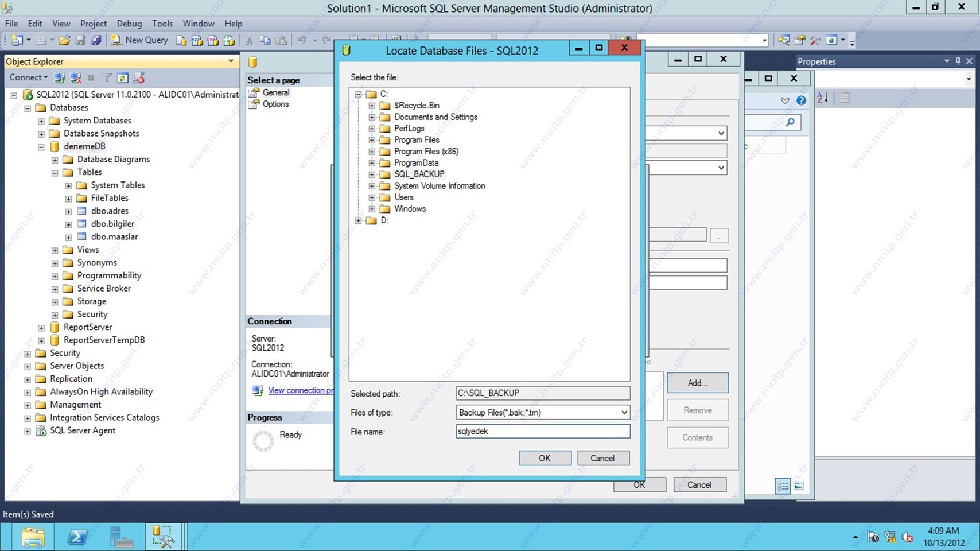The width and height of the screenshot is (980, 551).
Task: Click the Refresh icon in Object Explorer
Action: coord(122,77)
